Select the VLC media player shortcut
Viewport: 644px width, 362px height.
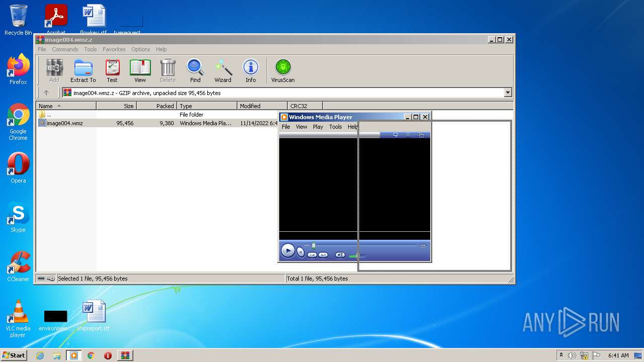[18, 319]
